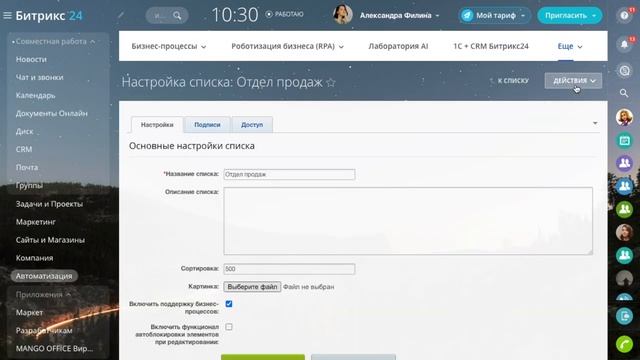Click the Выберите файл button

[252, 287]
